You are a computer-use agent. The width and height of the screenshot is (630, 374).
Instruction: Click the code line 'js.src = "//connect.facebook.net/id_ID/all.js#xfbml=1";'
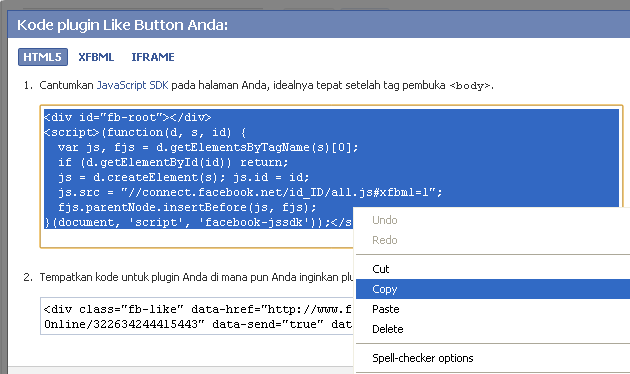pyautogui.click(x=250, y=192)
